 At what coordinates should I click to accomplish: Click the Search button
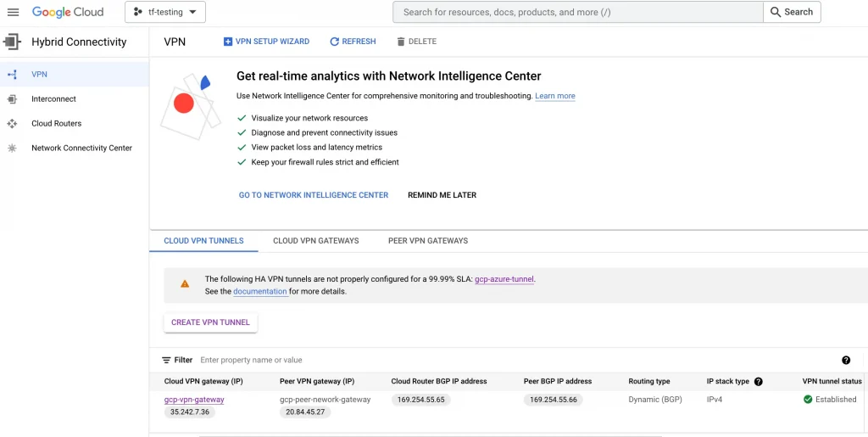[792, 12]
